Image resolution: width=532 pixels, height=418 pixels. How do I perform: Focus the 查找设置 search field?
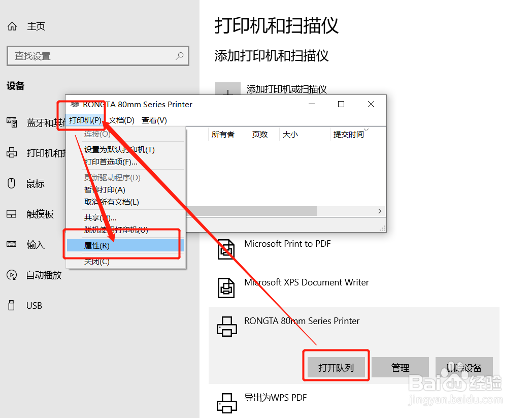tap(97, 56)
